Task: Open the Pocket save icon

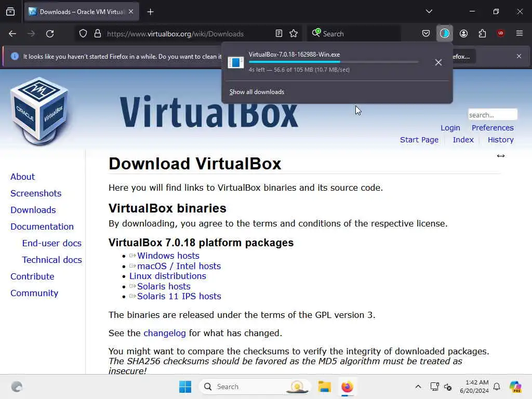Action: tap(426, 33)
